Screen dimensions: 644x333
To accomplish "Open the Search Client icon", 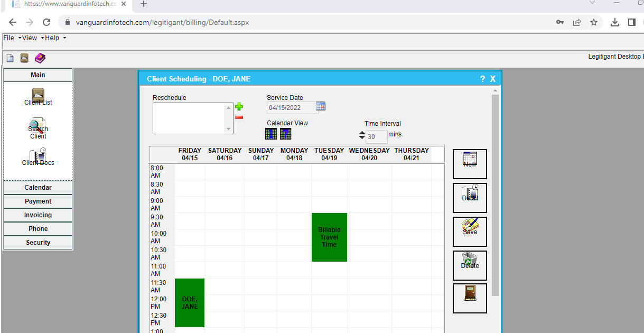I will (38, 128).
